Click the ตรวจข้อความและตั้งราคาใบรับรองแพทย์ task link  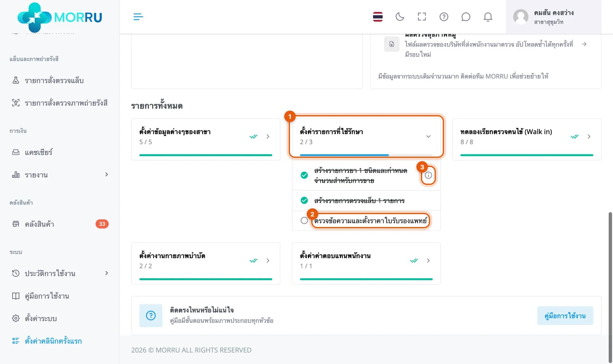(371, 221)
